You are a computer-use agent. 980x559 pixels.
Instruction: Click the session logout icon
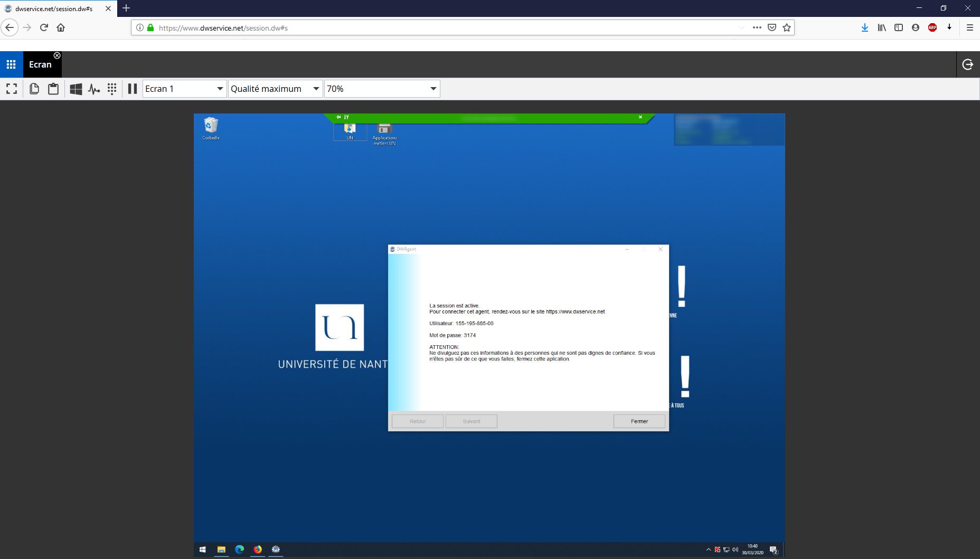click(x=967, y=64)
